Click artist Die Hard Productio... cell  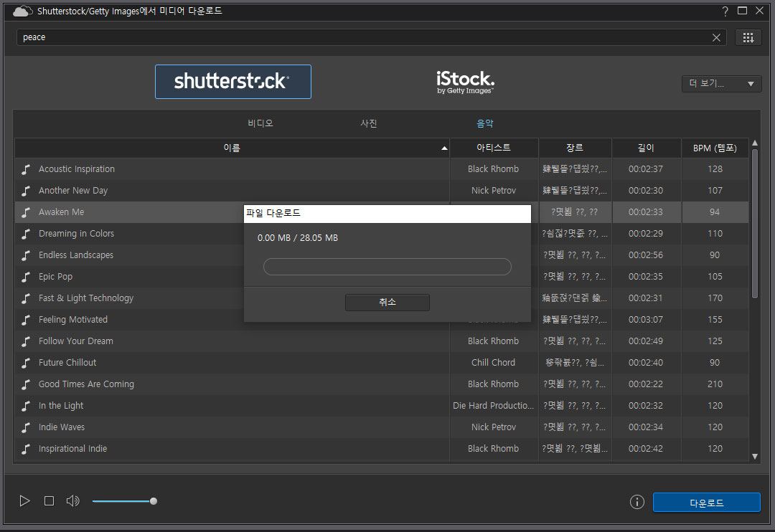click(493, 406)
